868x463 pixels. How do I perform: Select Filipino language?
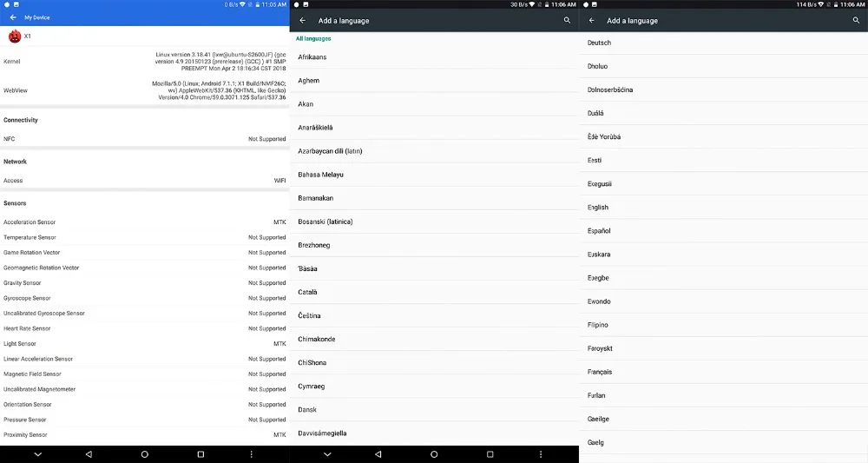724,325
